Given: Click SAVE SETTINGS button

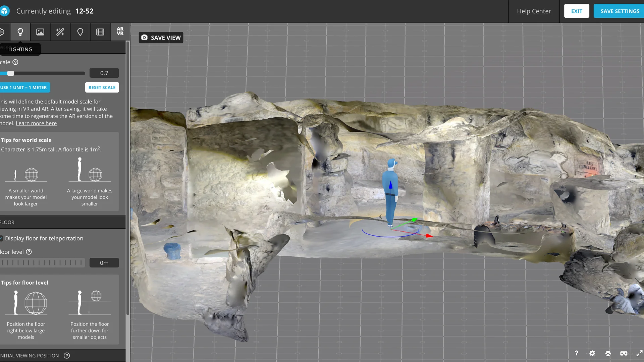Looking at the screenshot, I should click(620, 11).
